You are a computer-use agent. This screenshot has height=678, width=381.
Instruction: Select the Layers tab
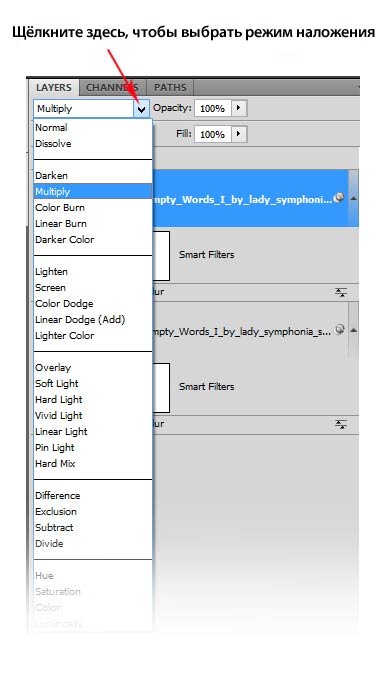pos(54,87)
